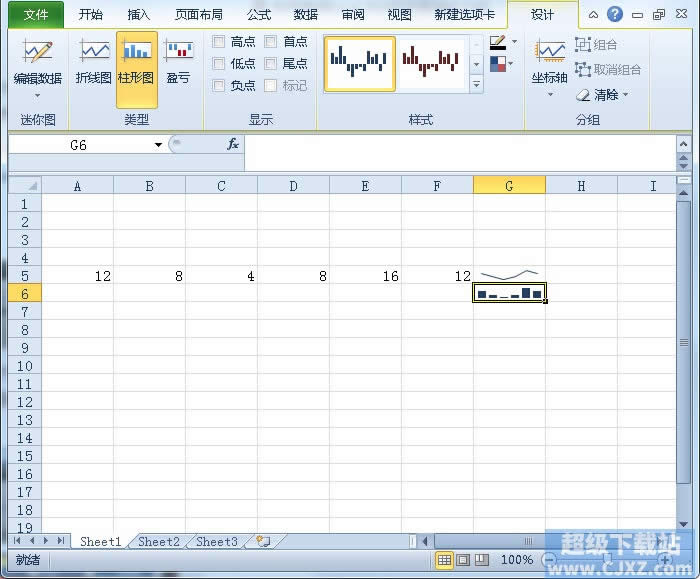700x579 pixels.
Task: Click the Insert Function fx icon
Action: click(x=232, y=145)
